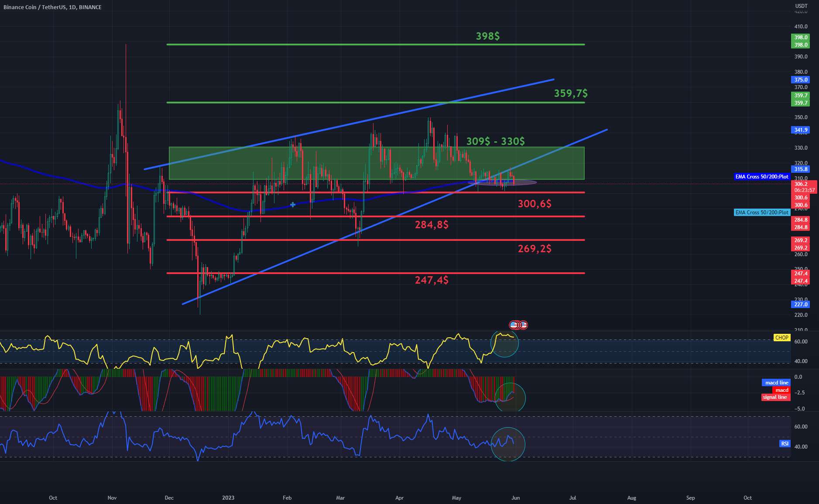The width and height of the screenshot is (819, 504).
Task: Click the 330.0 price axis tick
Action: pyautogui.click(x=801, y=148)
